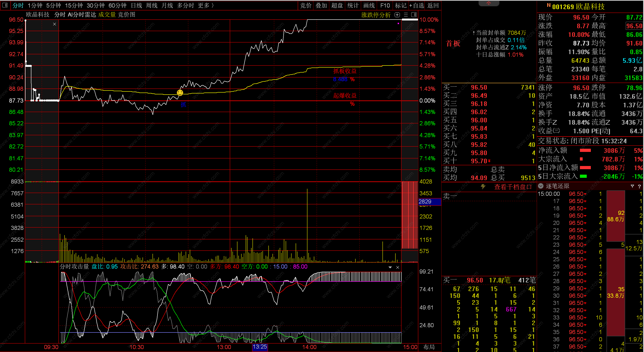Image resolution: width=644 pixels, height=352 pixels.
Task: Switch to the 日线 tab
Action: click(137, 5)
